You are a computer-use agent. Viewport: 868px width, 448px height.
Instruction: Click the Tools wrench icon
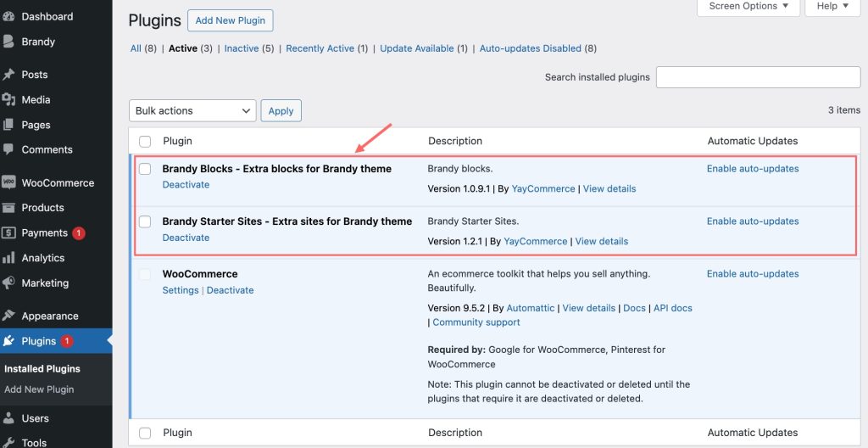tap(8, 443)
